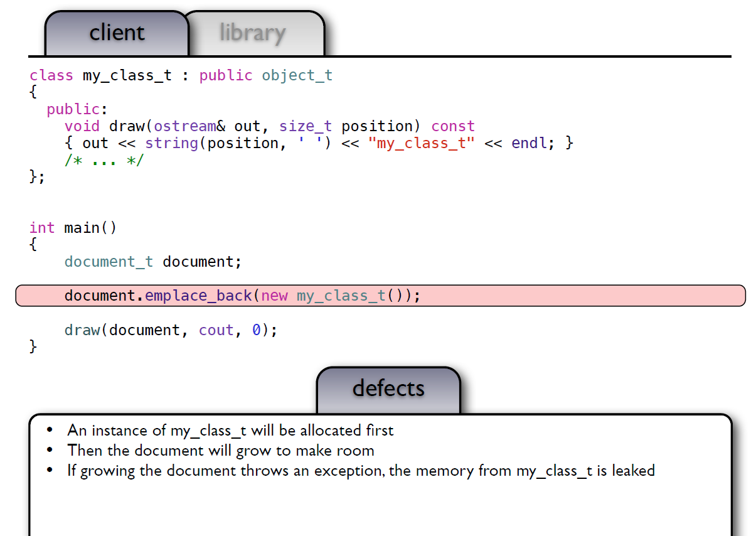Switch to the client tab
The height and width of the screenshot is (536, 756).
(117, 33)
